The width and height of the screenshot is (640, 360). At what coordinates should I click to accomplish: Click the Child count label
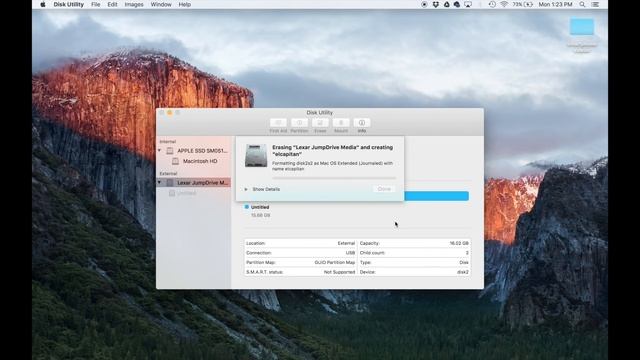pos(372,253)
